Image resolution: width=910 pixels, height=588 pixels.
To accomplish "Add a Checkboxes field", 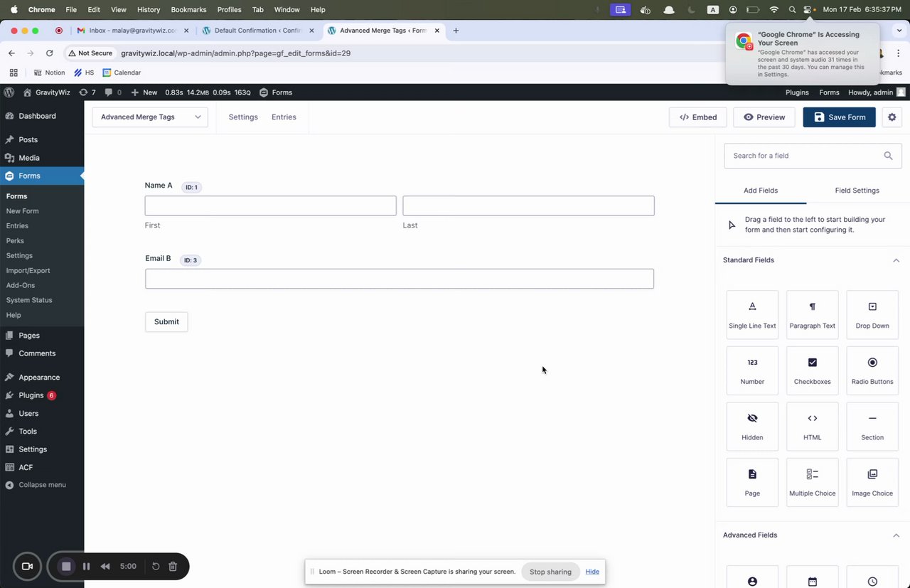I will click(812, 370).
